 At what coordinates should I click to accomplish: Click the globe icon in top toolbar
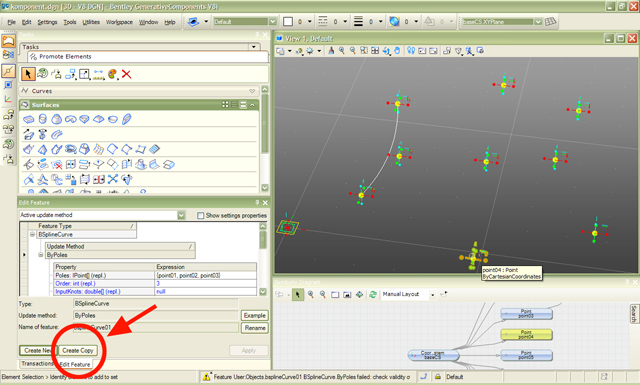[394, 21]
